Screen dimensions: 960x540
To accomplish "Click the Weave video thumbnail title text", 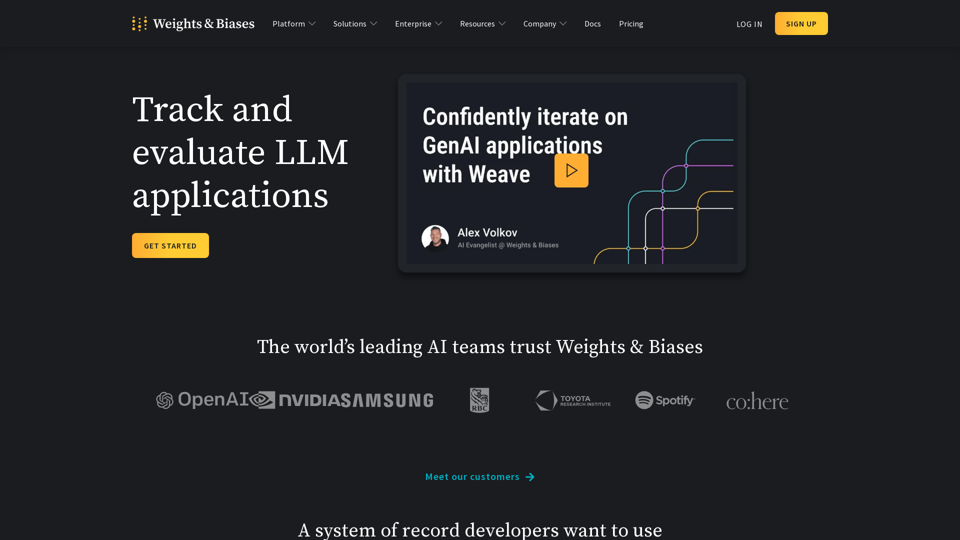I will point(525,146).
